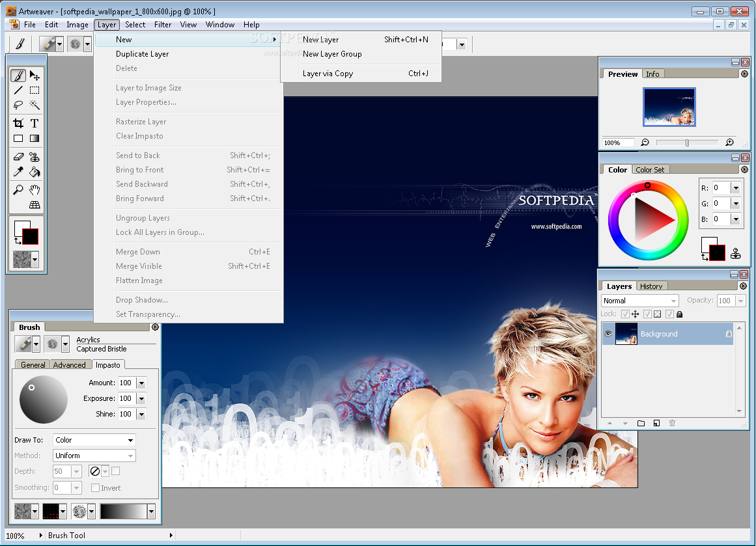Open the Filter menu

pyautogui.click(x=163, y=25)
